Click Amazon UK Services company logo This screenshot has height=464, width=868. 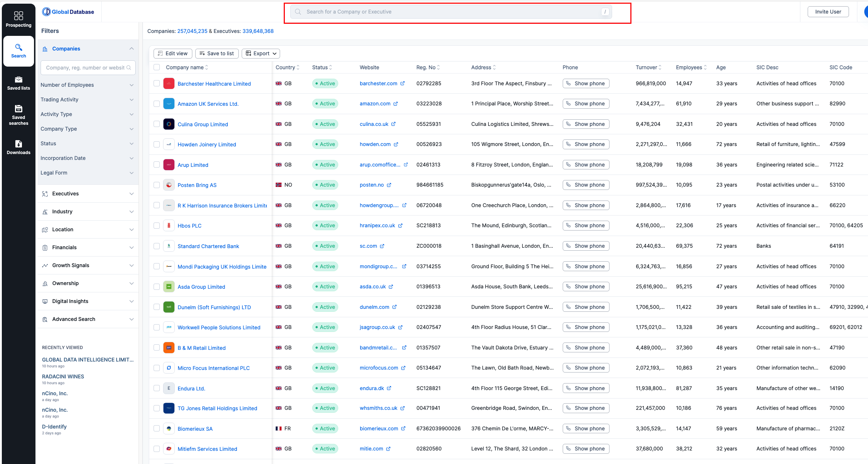tap(169, 104)
